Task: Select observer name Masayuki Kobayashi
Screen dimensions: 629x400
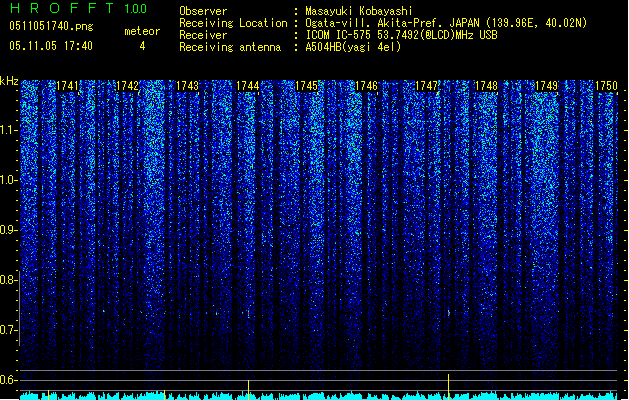Action: point(359,11)
